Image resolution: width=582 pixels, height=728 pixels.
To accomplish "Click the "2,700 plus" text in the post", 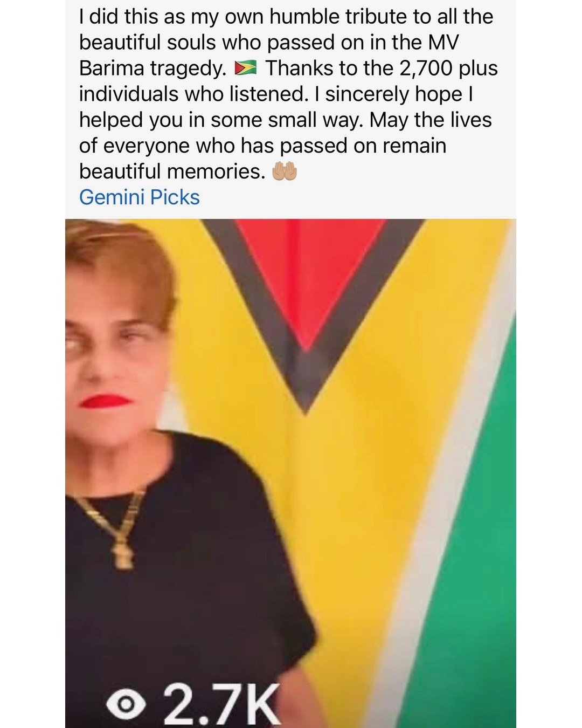I will click(x=448, y=68).
